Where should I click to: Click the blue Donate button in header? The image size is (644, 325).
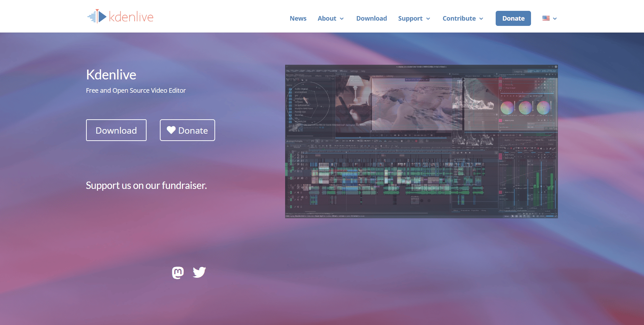tap(513, 18)
